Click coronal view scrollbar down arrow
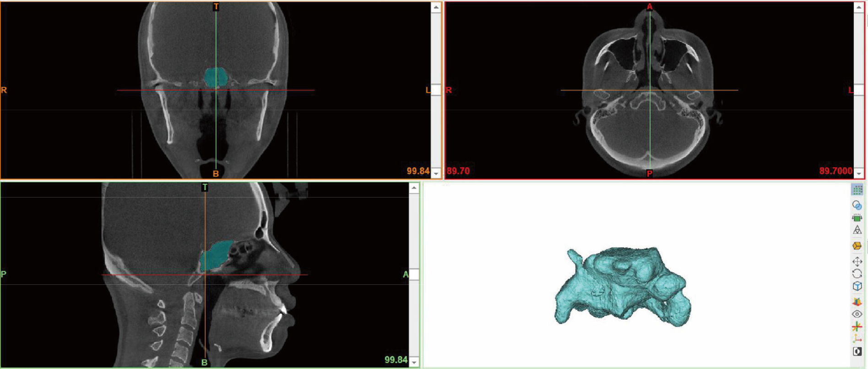868x369 pixels. [x=436, y=173]
